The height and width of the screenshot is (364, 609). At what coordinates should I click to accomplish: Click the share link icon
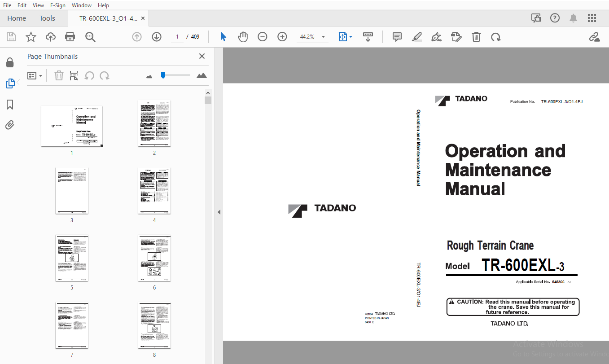pos(595,37)
